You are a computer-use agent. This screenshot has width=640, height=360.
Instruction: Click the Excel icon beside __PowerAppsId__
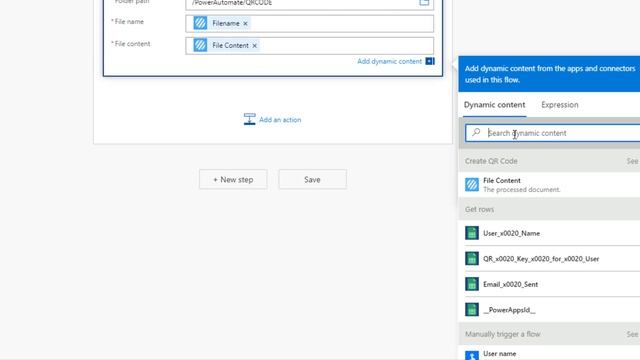click(472, 309)
